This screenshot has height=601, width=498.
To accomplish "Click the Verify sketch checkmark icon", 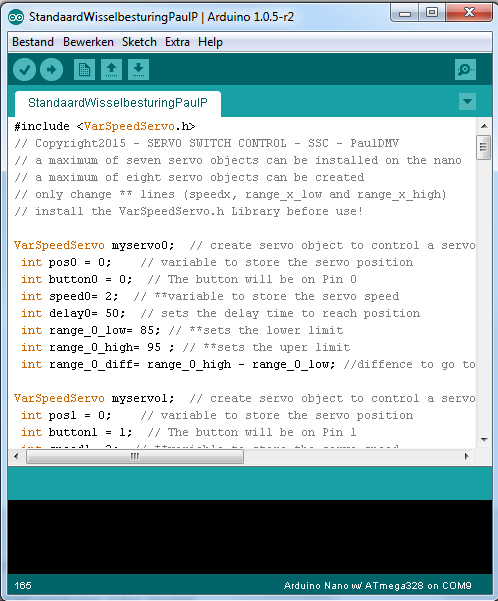I will 25,70.
